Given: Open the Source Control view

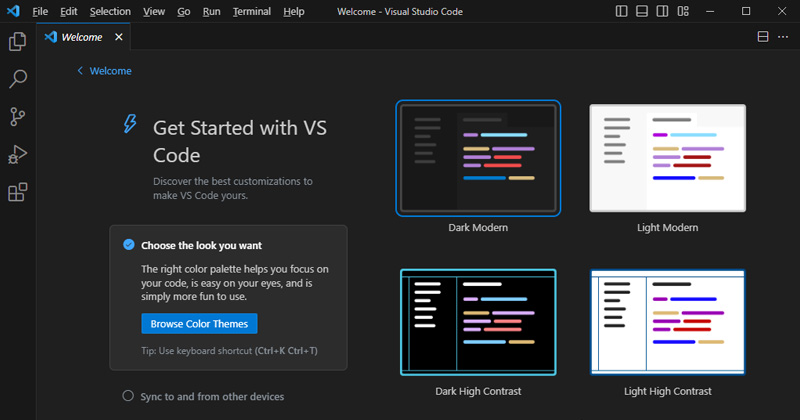Looking at the screenshot, I should 17,117.
